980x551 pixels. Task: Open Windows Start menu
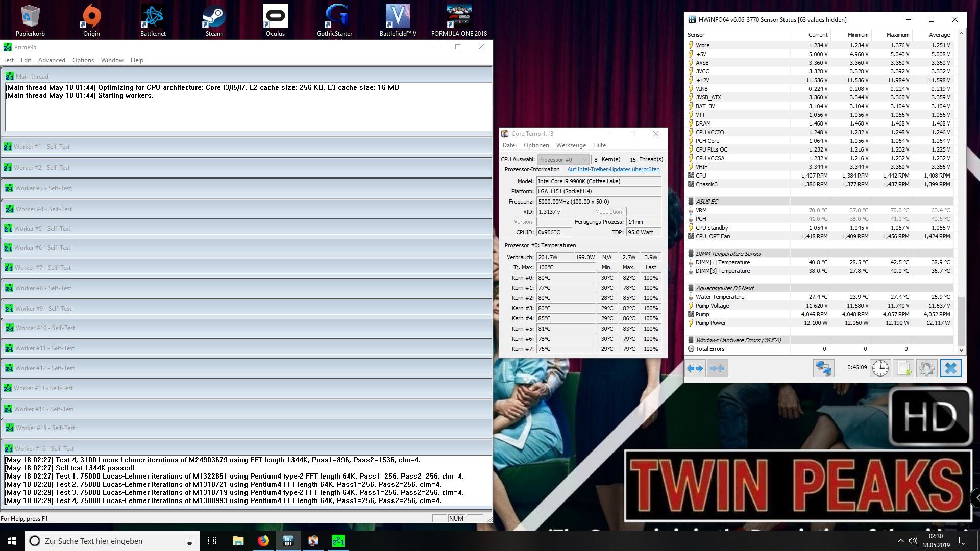click(12, 541)
